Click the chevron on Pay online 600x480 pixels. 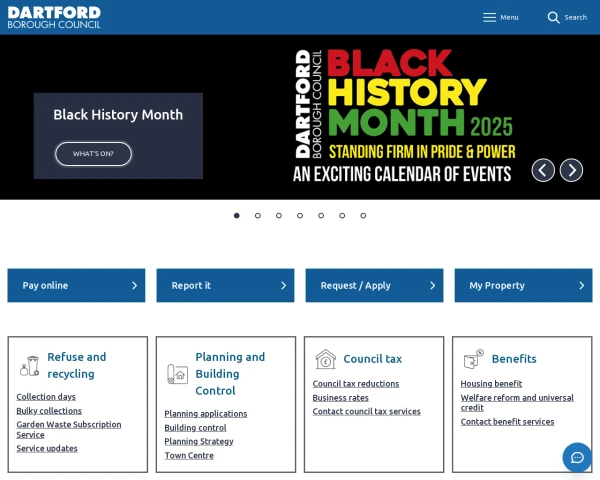click(x=134, y=286)
